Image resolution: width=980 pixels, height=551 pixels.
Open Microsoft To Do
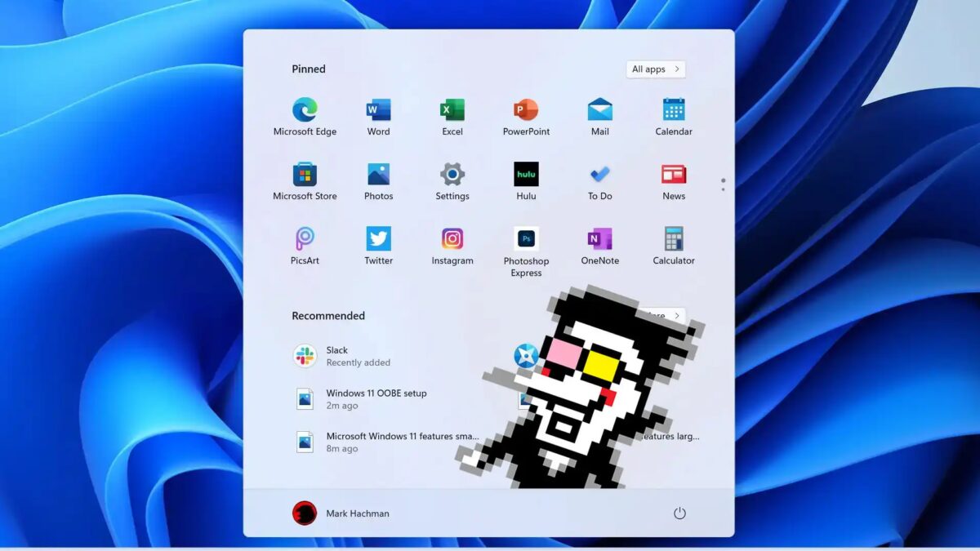pyautogui.click(x=599, y=175)
